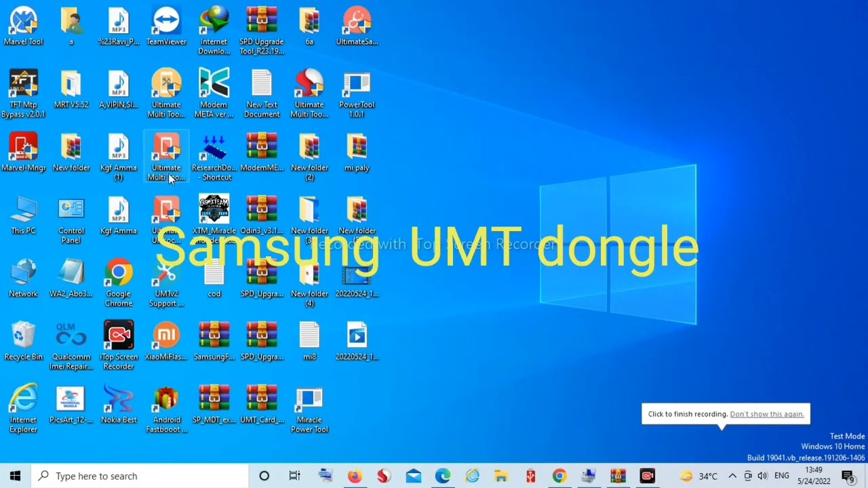Open Google Chrome desktop shortcut
The height and width of the screenshot is (488, 868).
[119, 283]
